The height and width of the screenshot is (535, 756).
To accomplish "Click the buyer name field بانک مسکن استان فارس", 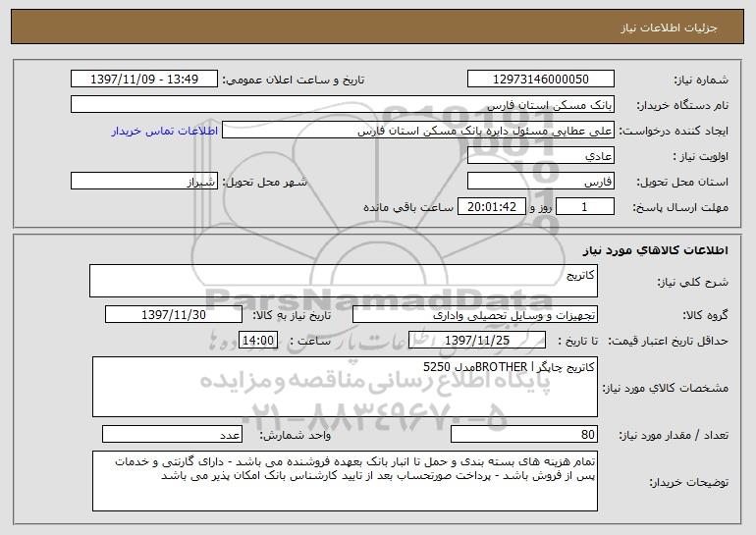I will coord(343,105).
